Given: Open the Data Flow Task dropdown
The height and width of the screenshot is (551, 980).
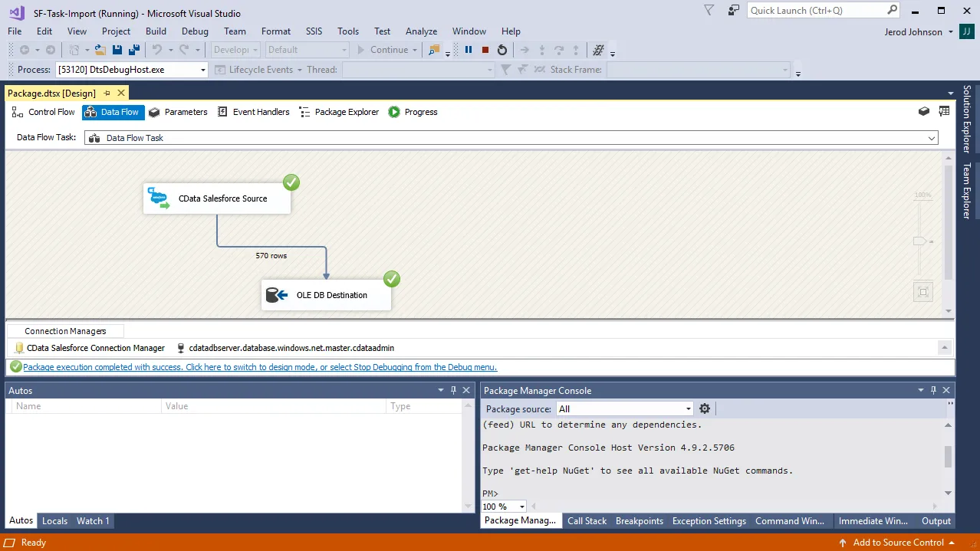Looking at the screenshot, I should click(930, 138).
